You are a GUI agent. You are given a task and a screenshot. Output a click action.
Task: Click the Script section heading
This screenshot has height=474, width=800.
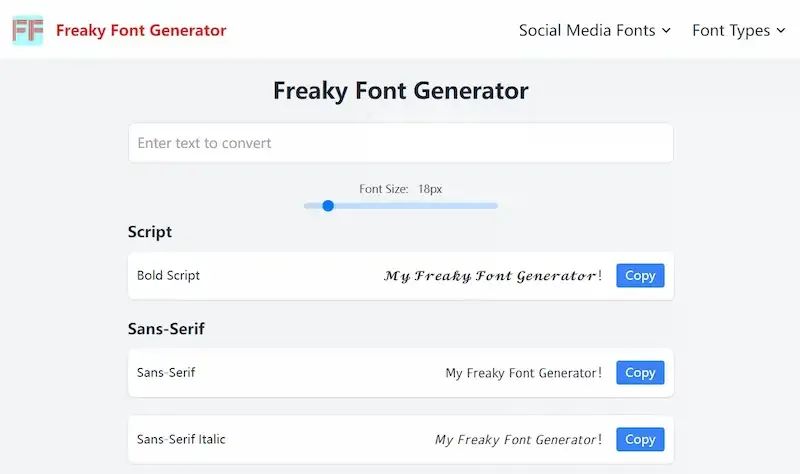(149, 232)
